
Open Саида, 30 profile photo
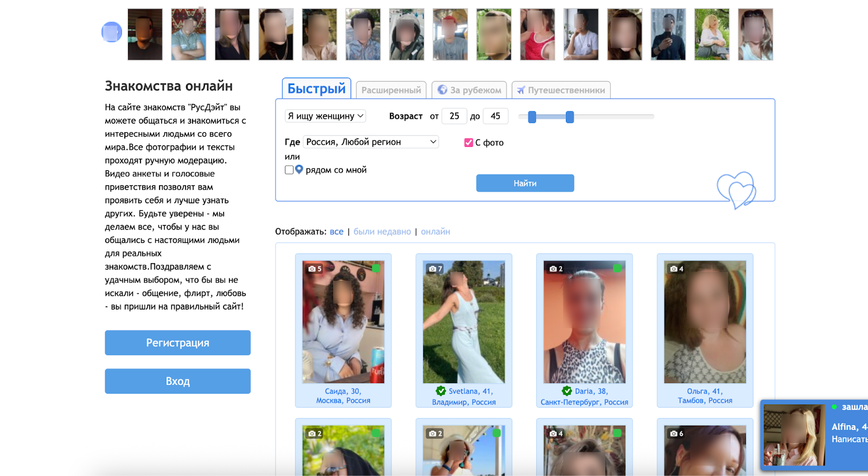[343, 322]
